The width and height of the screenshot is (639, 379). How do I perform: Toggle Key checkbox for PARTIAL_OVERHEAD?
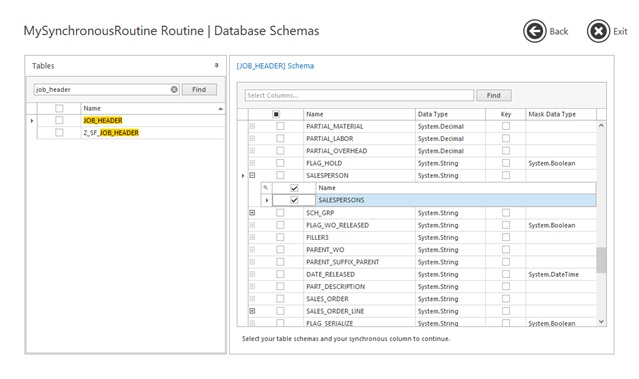pyautogui.click(x=506, y=151)
